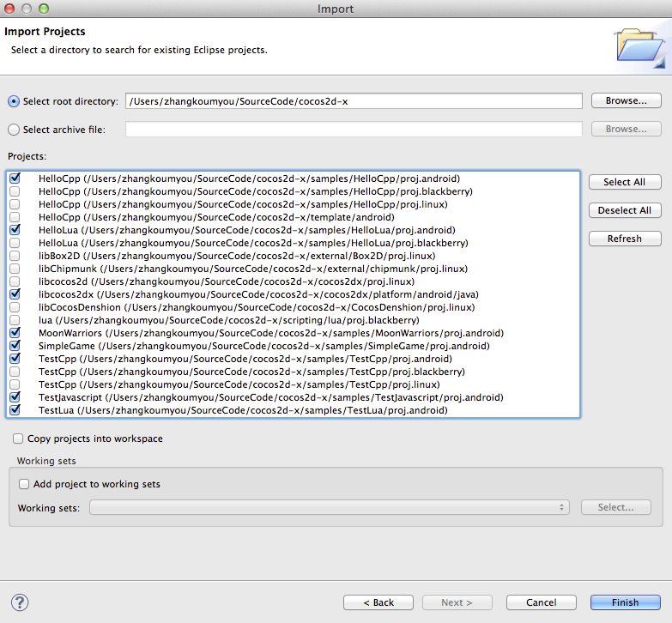Select the 'Select root directory' radio button

[x=14, y=101]
